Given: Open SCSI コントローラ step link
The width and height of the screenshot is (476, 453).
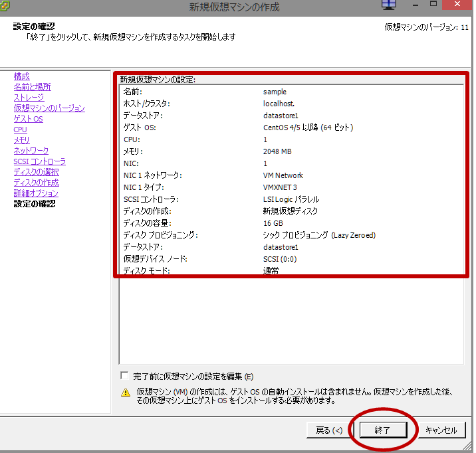Looking at the screenshot, I should pyautogui.click(x=39, y=161).
